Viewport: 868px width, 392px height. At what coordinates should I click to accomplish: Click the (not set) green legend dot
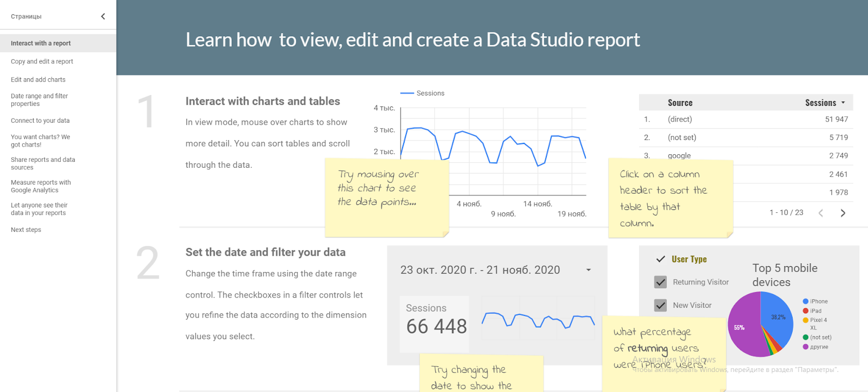click(806, 337)
